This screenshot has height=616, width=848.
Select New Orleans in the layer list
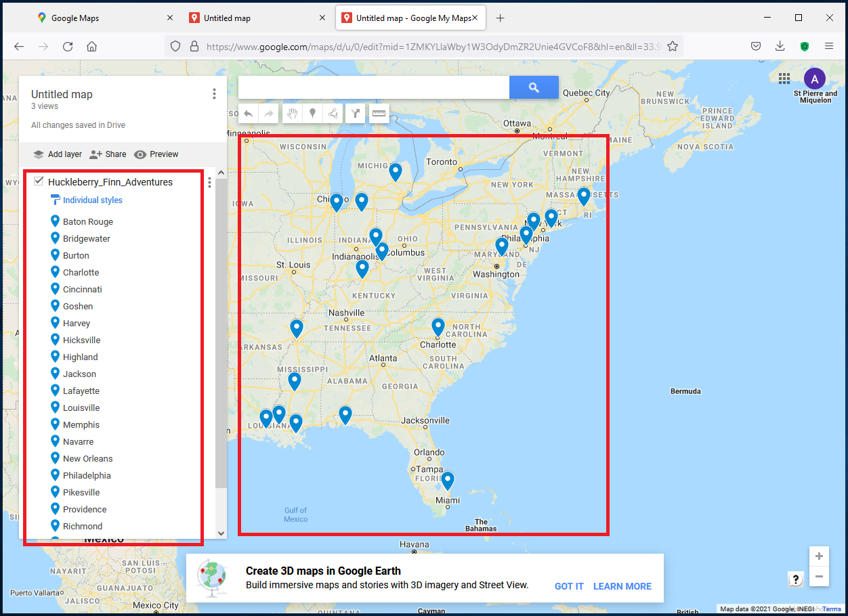coord(88,458)
